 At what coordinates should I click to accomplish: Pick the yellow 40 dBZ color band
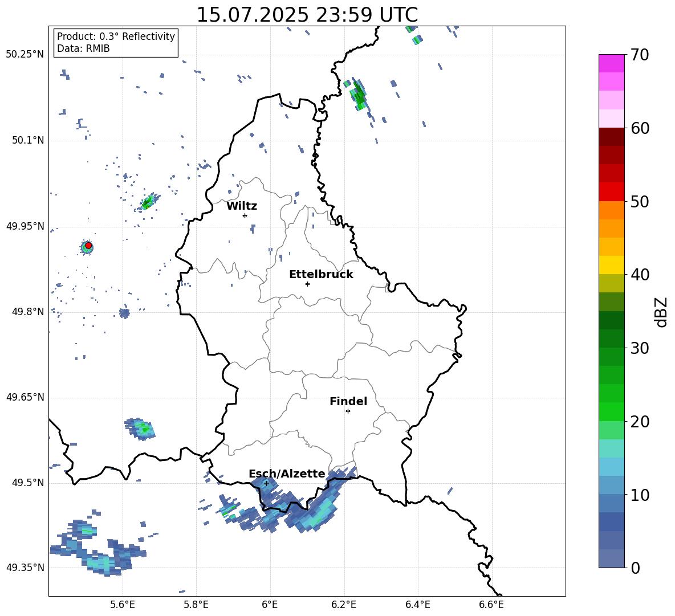tap(611, 265)
